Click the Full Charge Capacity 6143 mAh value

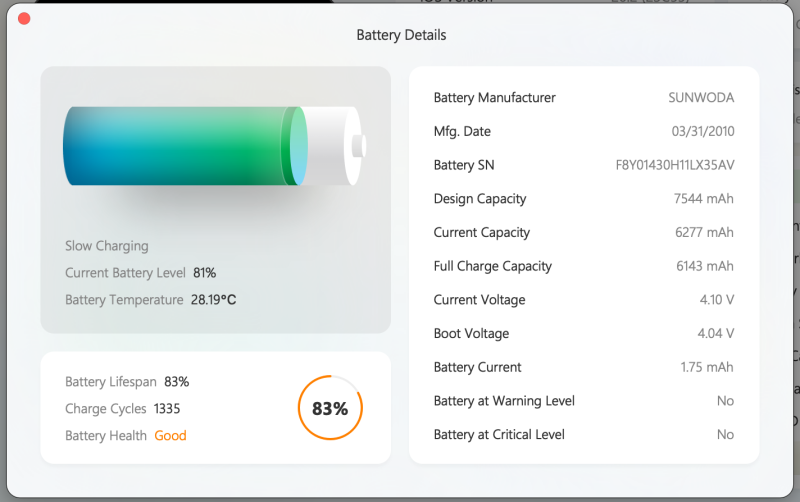point(704,266)
